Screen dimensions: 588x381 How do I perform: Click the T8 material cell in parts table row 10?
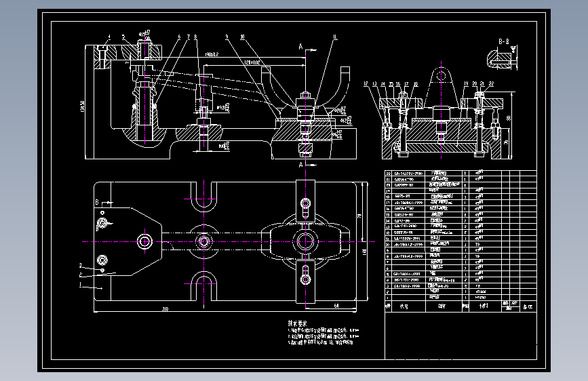(477, 244)
